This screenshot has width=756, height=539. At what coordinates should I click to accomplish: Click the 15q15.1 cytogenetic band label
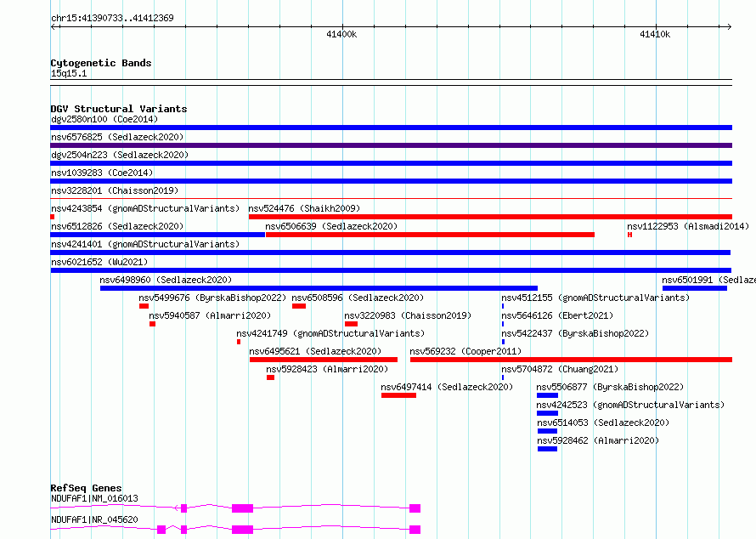point(69,73)
